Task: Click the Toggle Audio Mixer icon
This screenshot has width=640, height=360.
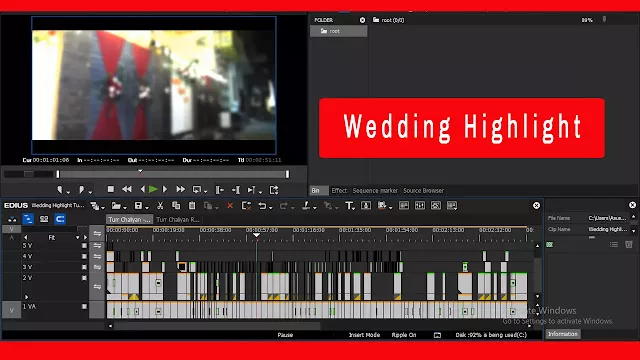Action: [x=420, y=206]
